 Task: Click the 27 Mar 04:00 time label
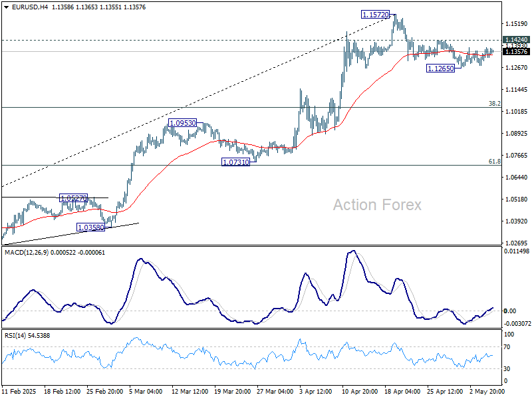pyautogui.click(x=275, y=391)
